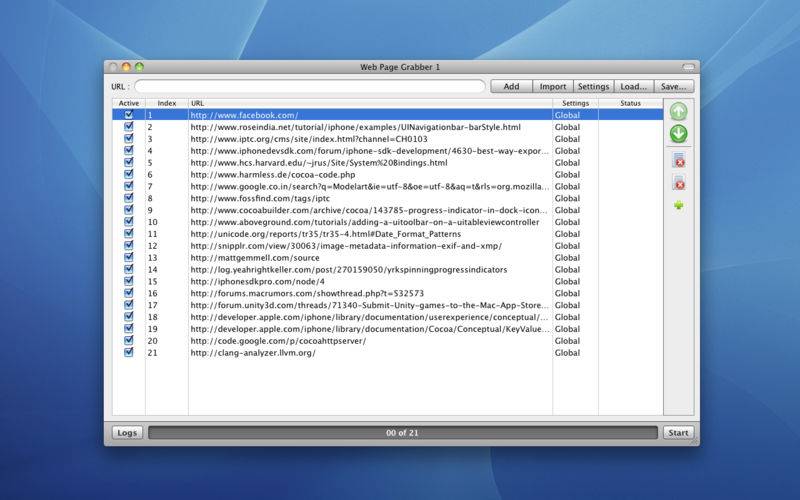Sort by the Settings column header

[576, 103]
